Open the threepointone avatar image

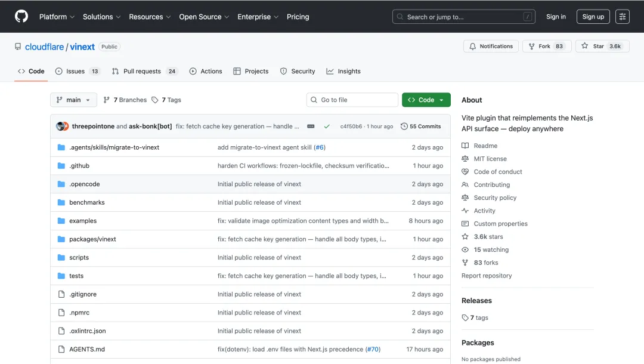[x=62, y=126]
